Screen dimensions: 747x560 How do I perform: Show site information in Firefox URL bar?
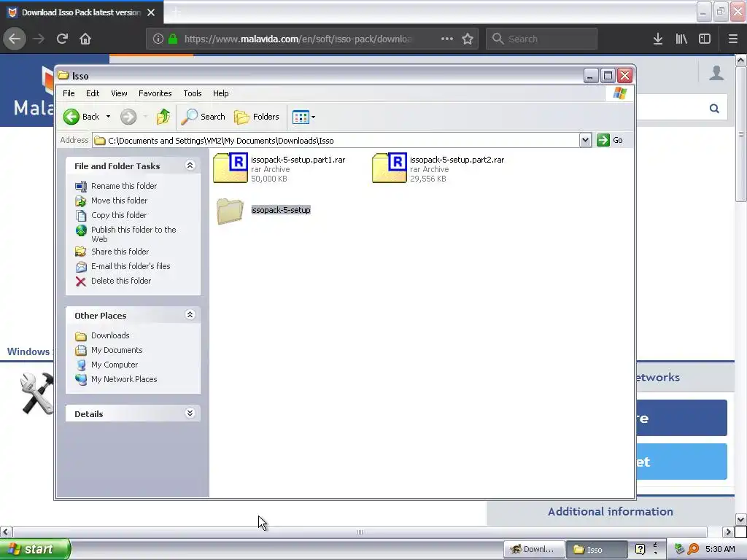tap(158, 39)
